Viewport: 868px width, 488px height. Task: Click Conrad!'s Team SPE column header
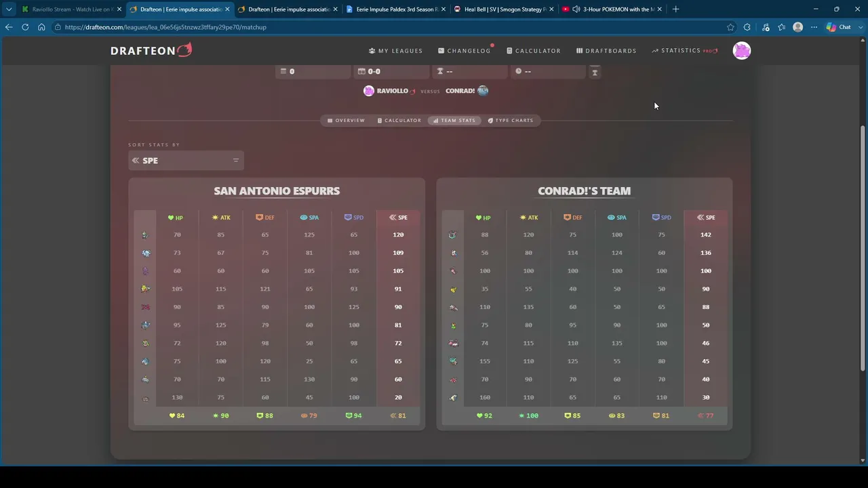pos(706,218)
